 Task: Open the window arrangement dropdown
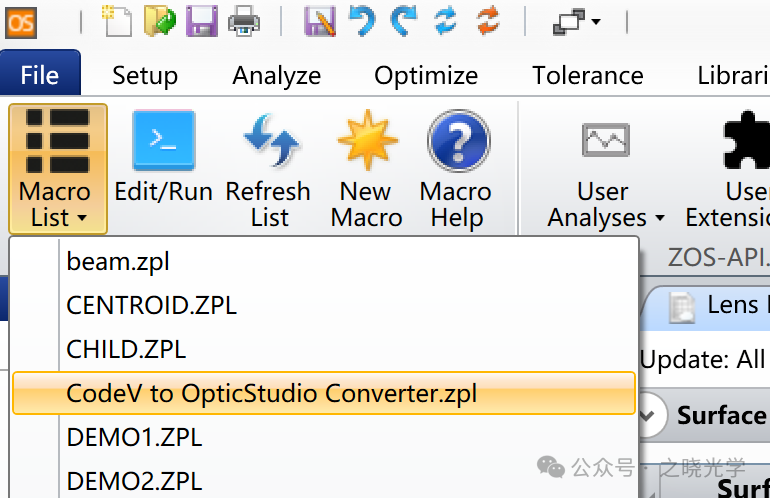pos(577,20)
